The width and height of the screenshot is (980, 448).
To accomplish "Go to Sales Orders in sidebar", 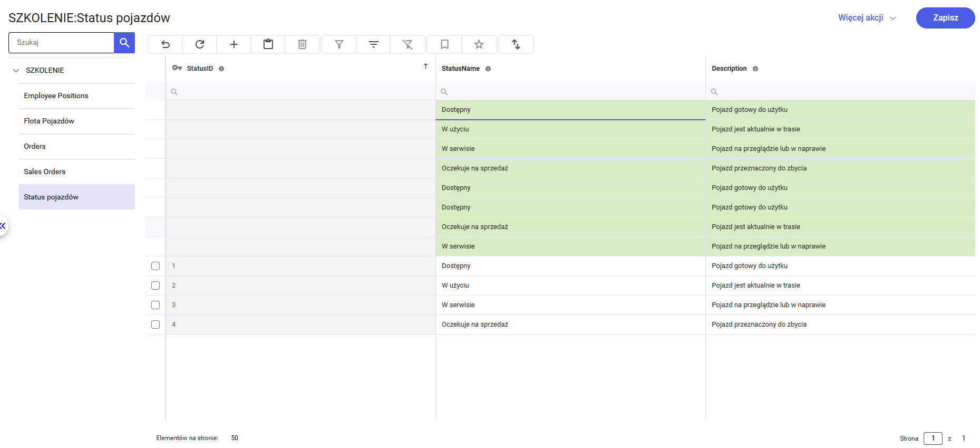I will point(45,171).
